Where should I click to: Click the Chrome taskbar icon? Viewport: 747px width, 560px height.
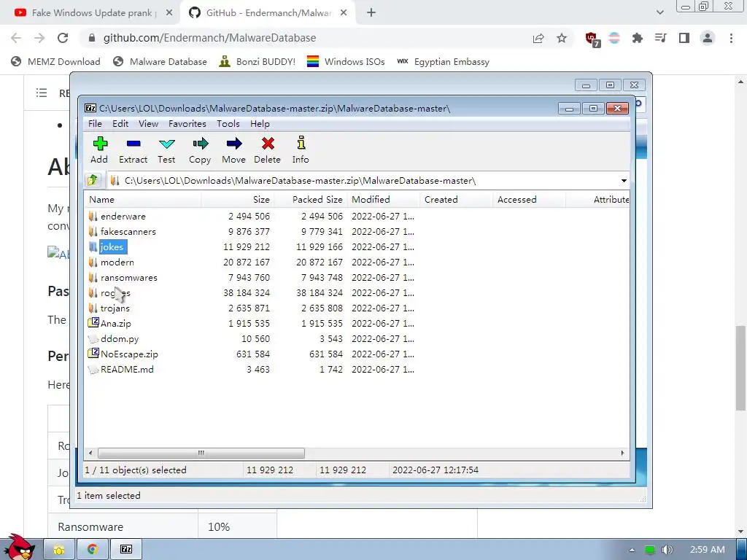93,550
